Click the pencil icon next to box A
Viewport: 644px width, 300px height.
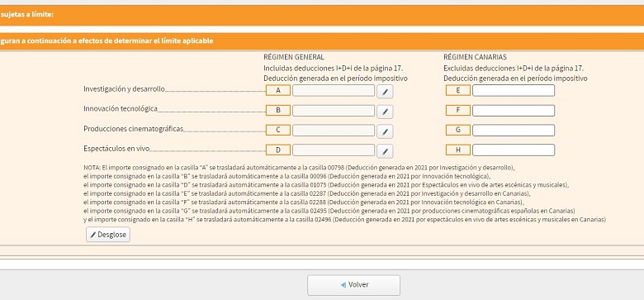tap(385, 92)
